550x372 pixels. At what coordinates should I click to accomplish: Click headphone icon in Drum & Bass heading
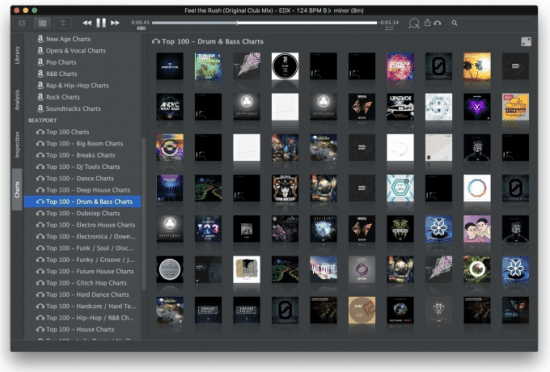click(x=156, y=41)
